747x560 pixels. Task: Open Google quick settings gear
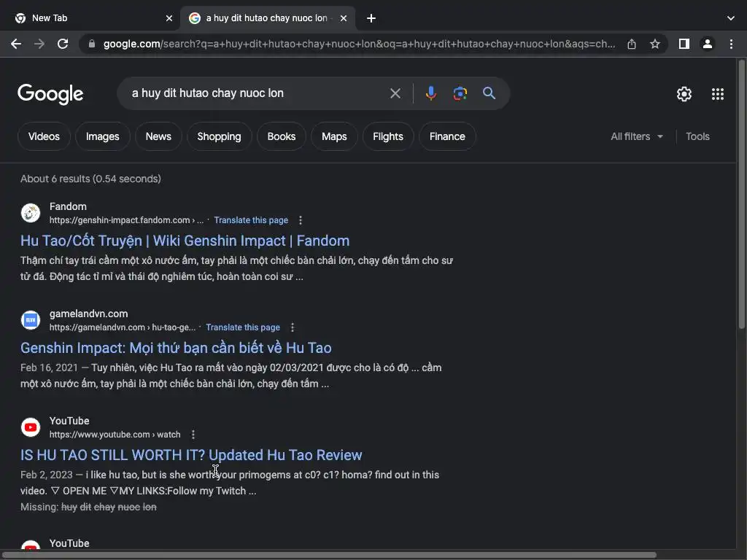[684, 94]
